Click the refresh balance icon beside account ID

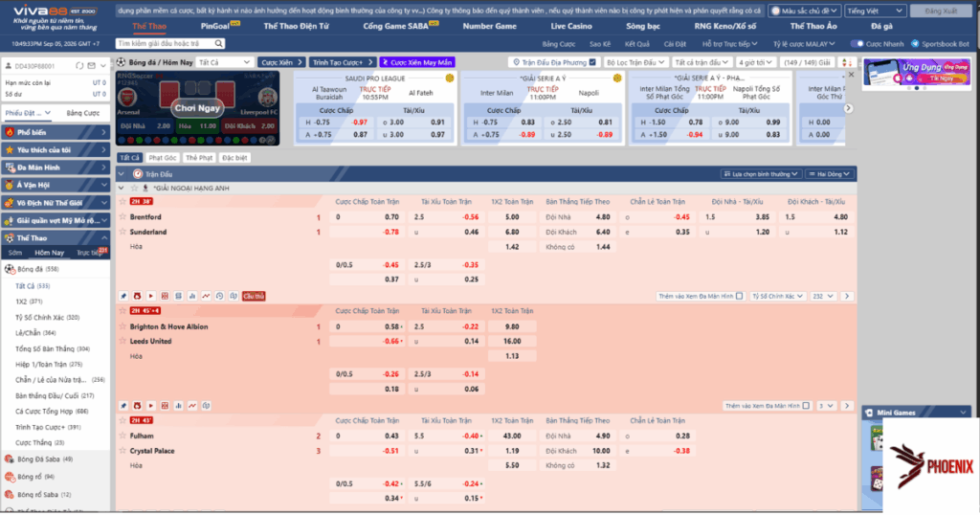pyautogui.click(x=79, y=66)
